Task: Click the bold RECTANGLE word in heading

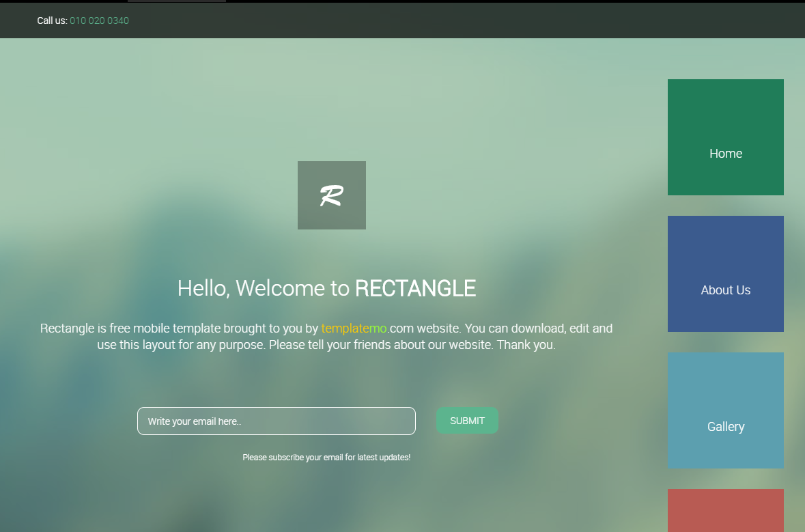Action: [415, 288]
